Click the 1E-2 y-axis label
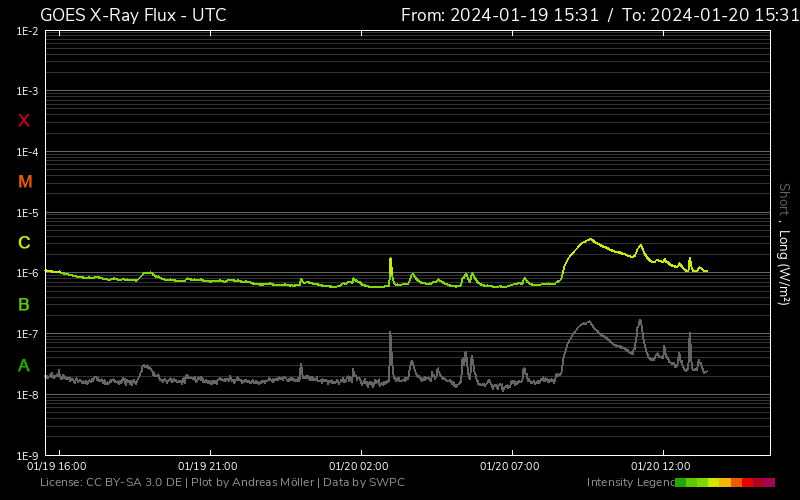This screenshot has height=500, width=800. (27, 31)
